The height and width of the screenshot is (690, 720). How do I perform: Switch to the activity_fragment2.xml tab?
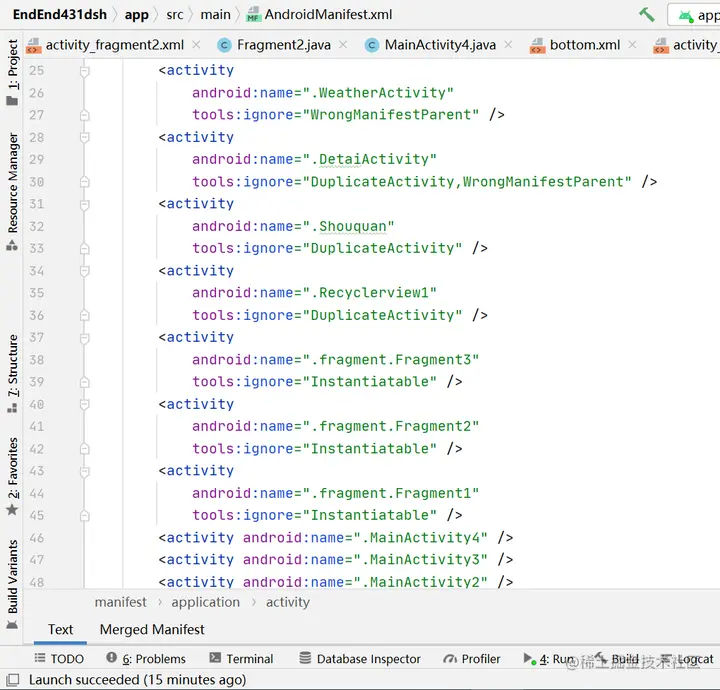tap(114, 45)
